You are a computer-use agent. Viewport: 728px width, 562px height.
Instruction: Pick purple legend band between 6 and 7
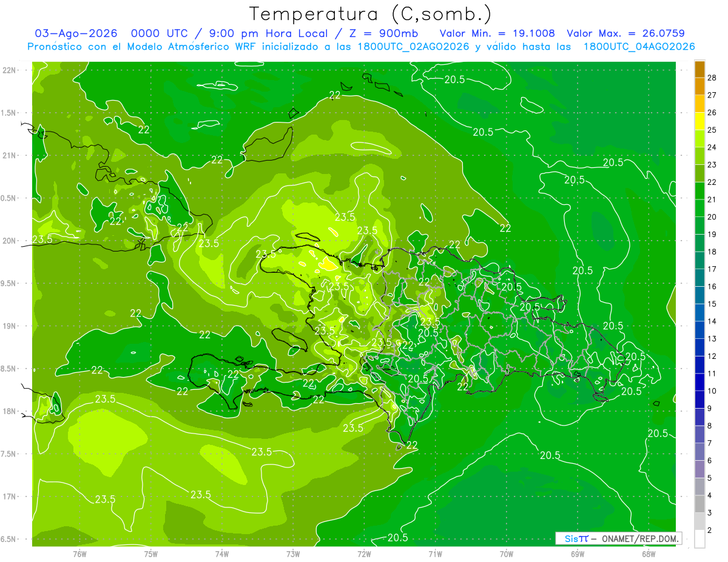pyautogui.click(x=699, y=452)
